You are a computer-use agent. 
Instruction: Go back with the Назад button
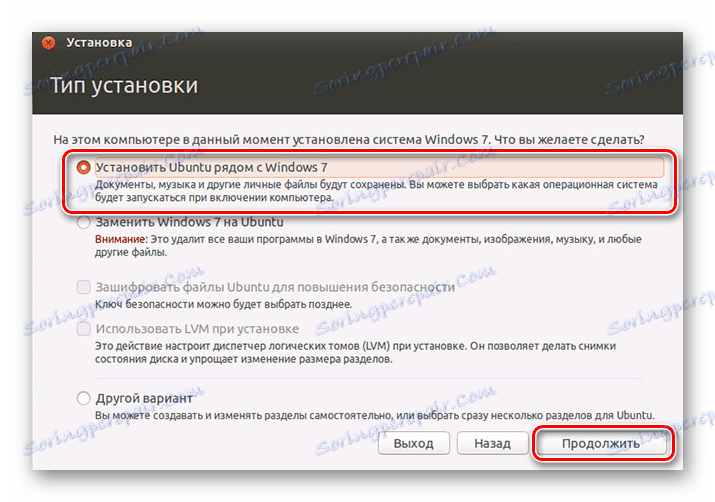pyautogui.click(x=492, y=443)
